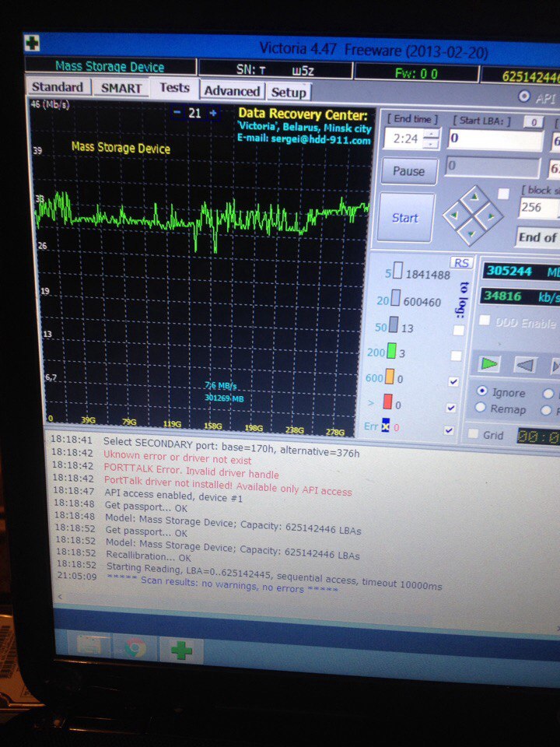Increase End time with the up spinner arrow
This screenshot has width=560, height=747.
[x=432, y=135]
